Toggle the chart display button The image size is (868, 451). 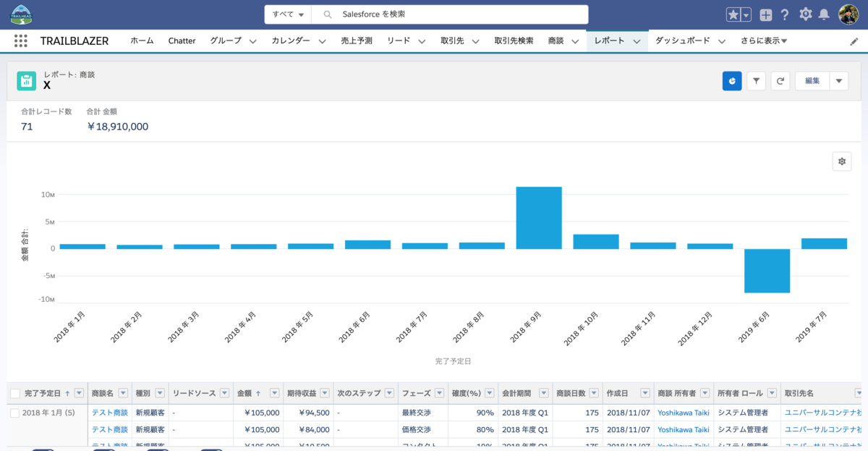(x=732, y=81)
